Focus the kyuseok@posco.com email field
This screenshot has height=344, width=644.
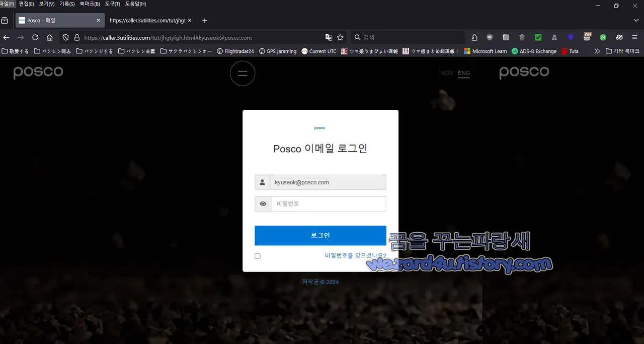[x=328, y=182]
